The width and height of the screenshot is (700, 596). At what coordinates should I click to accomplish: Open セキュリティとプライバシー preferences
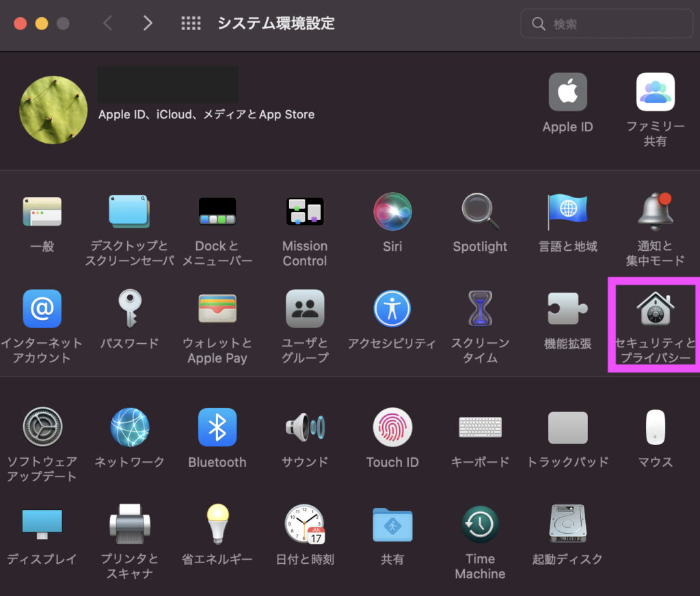pos(655,308)
